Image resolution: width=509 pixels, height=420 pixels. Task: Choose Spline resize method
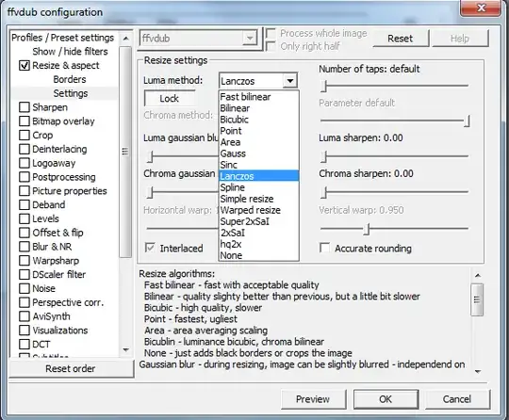click(x=258, y=187)
